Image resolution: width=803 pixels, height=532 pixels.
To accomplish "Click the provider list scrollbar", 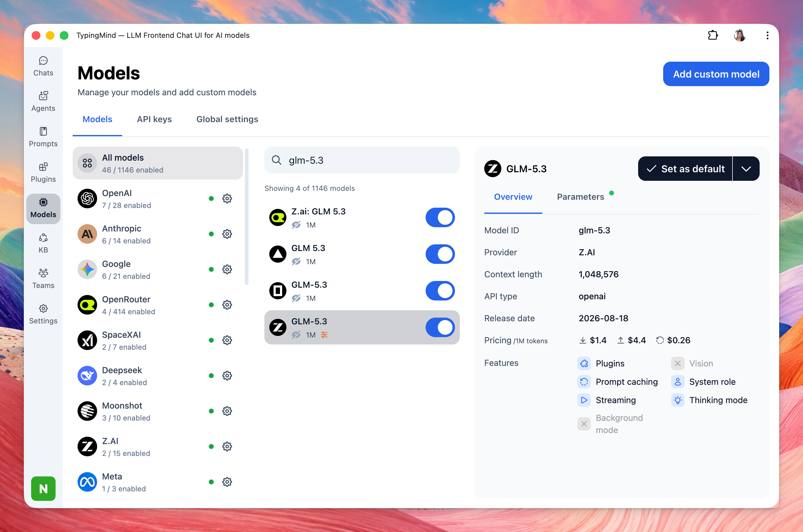I will pyautogui.click(x=246, y=217).
